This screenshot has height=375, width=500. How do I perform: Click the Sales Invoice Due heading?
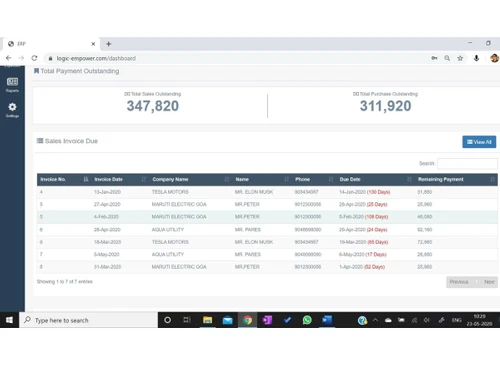click(x=71, y=141)
